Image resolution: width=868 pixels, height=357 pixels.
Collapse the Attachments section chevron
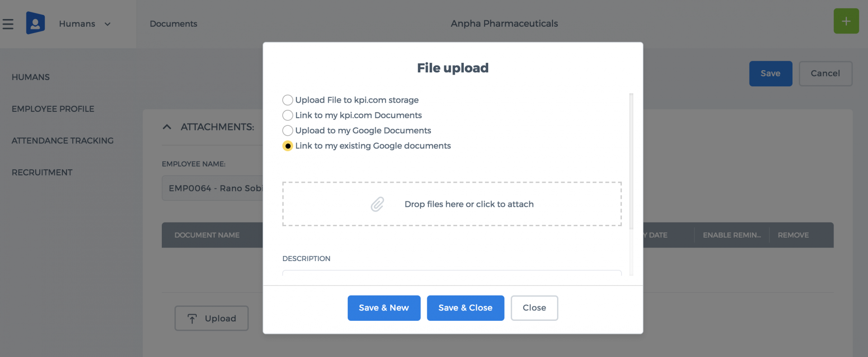point(167,127)
